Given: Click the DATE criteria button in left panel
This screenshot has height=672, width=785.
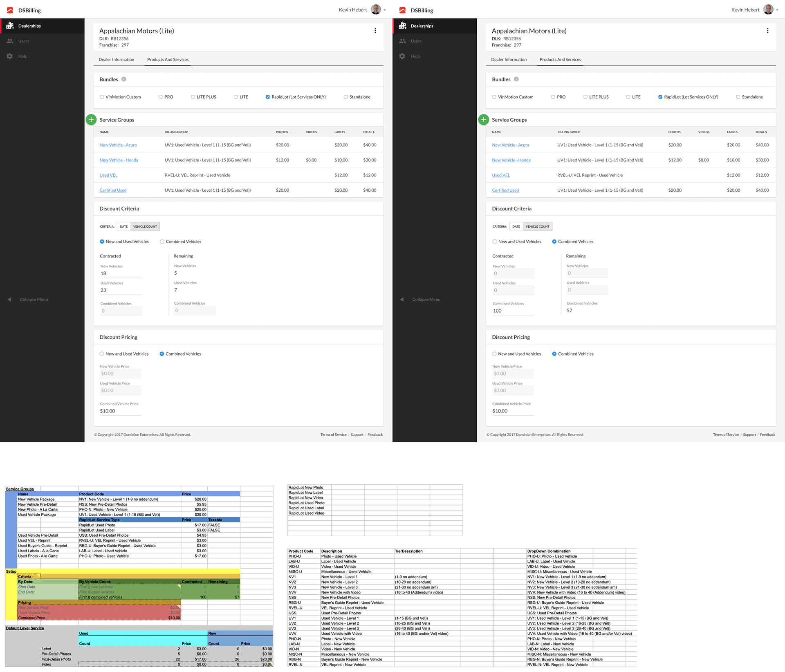Looking at the screenshot, I should (123, 226).
